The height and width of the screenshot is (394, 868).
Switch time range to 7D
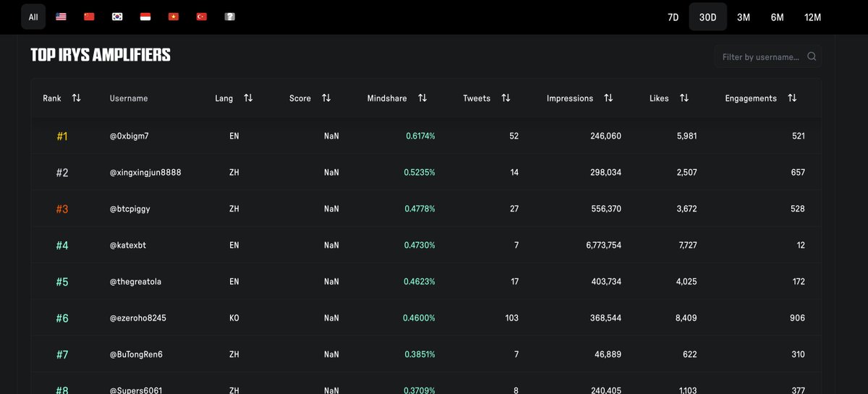pos(673,17)
